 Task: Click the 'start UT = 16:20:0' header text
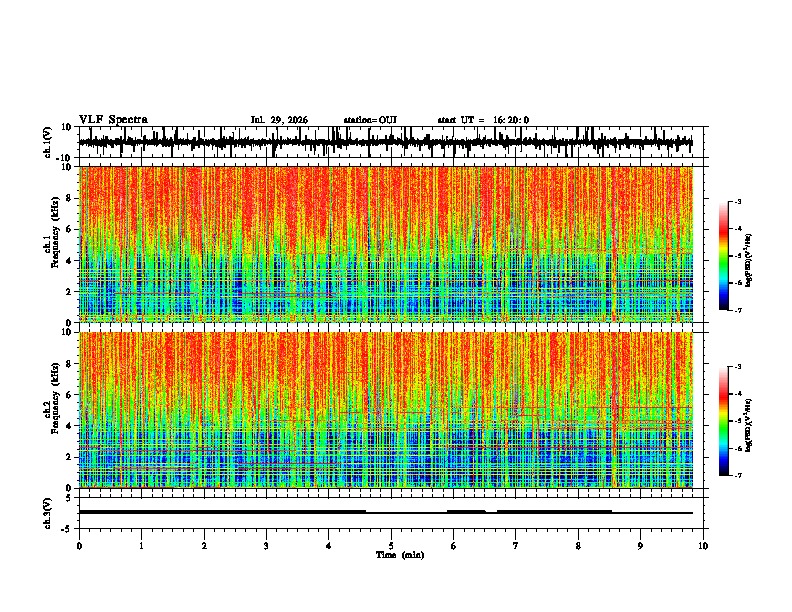point(483,120)
